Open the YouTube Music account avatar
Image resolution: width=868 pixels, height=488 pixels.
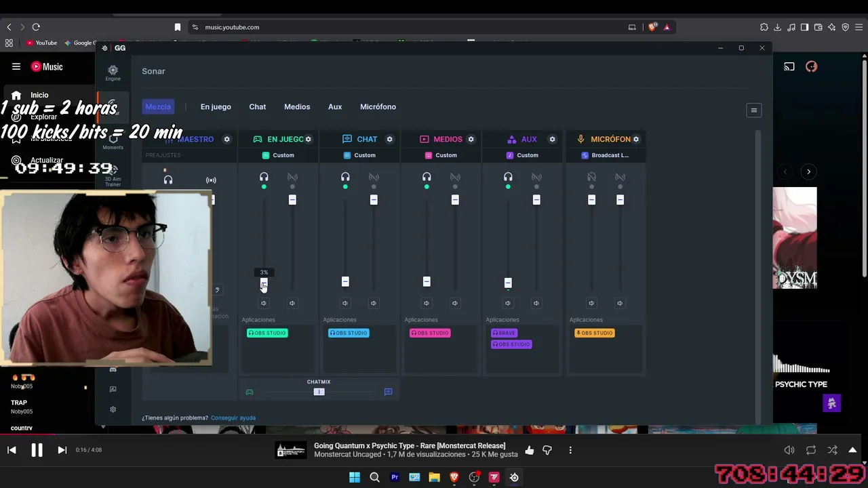[x=811, y=66]
